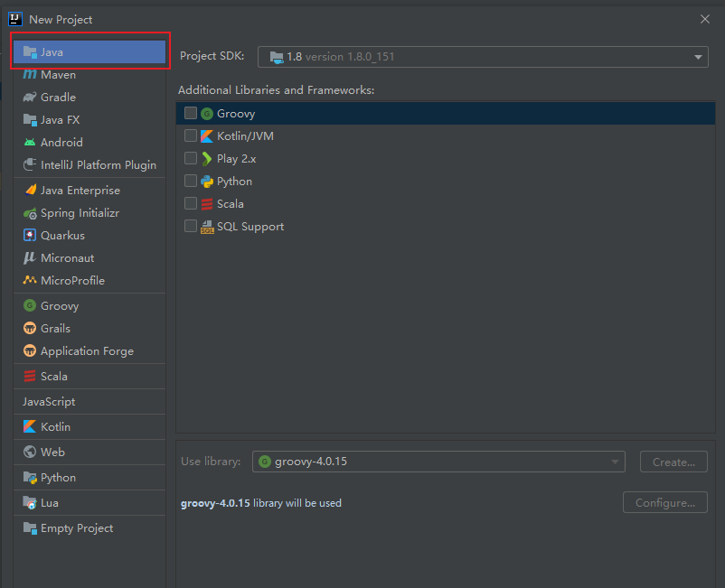The image size is (725, 588).
Task: Expand the Use library groovy-4.0.15 dropdown
Action: pos(438,462)
